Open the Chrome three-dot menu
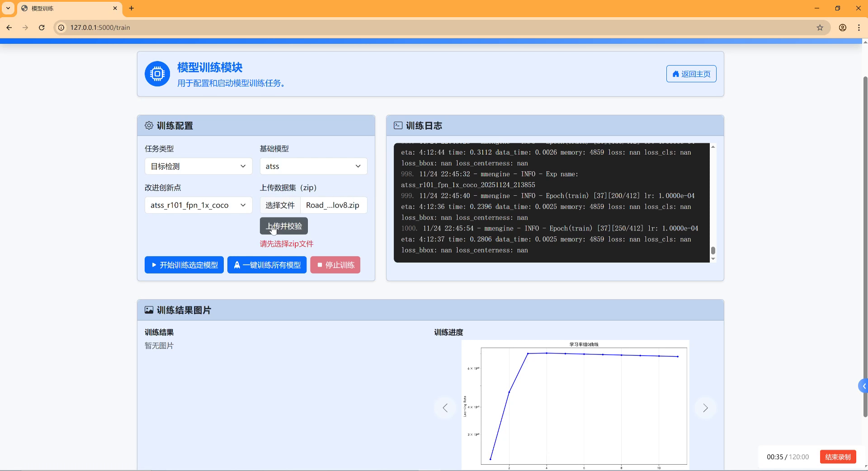868x471 pixels. pos(859,28)
